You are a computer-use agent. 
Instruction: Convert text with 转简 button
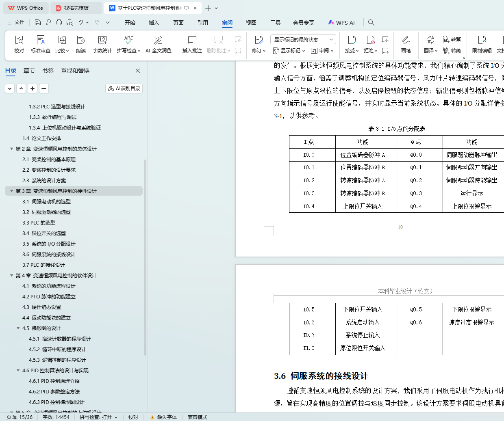(452, 51)
